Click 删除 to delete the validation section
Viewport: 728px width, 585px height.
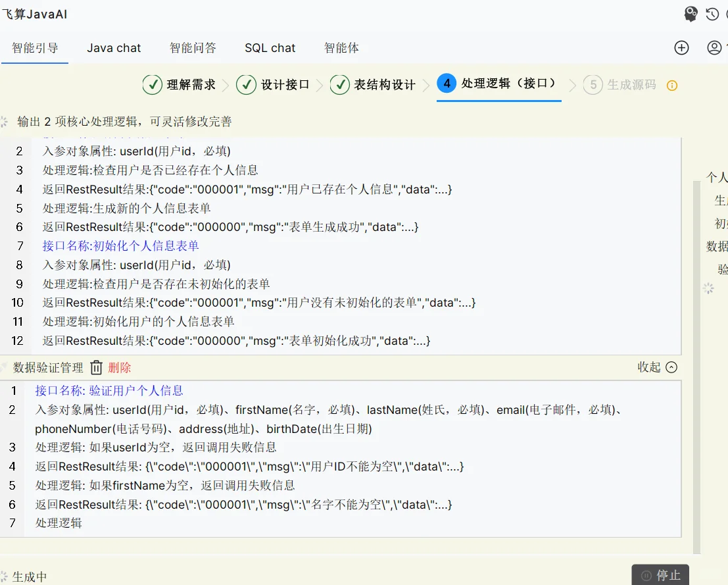tap(119, 367)
